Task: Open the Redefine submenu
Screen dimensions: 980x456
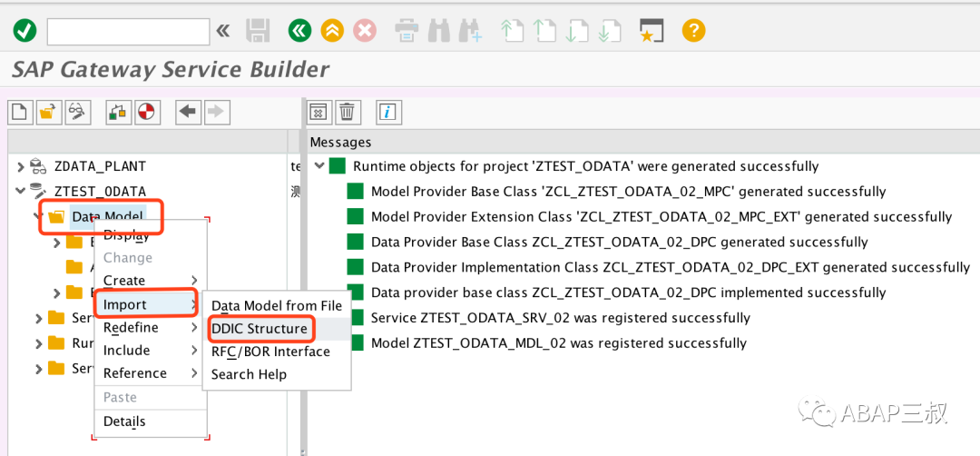Action: [x=151, y=328]
